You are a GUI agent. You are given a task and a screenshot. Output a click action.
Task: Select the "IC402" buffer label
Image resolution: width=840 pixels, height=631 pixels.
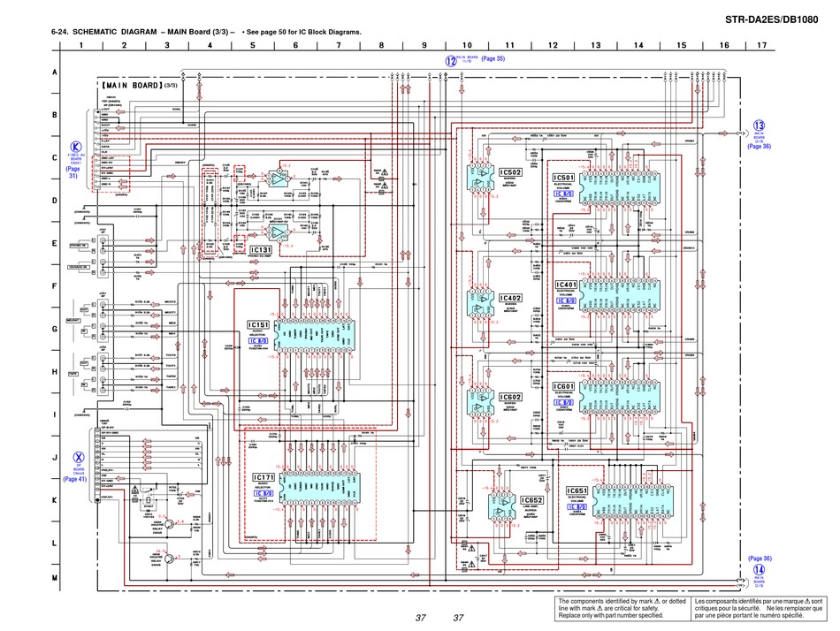[x=510, y=298]
